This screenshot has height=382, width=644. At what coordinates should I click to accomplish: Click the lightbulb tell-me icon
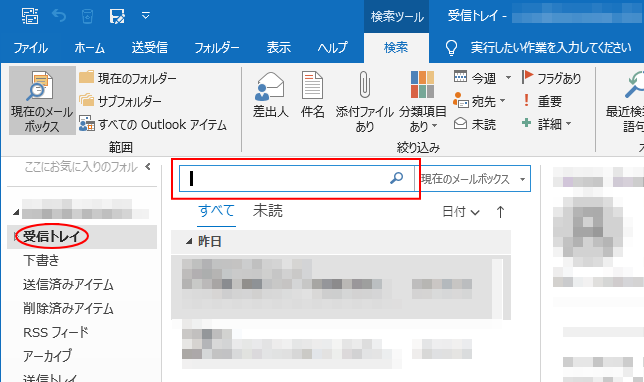pyautogui.click(x=451, y=48)
